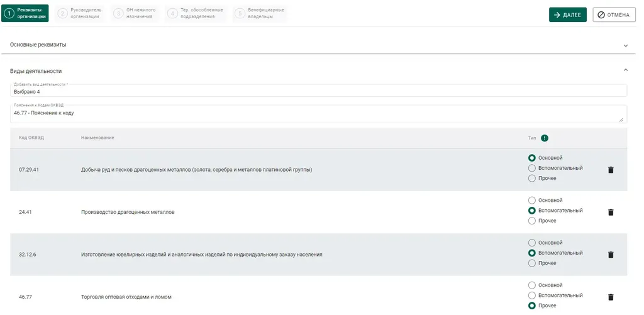
Task: Click the Отмена button
Action: tap(614, 14)
